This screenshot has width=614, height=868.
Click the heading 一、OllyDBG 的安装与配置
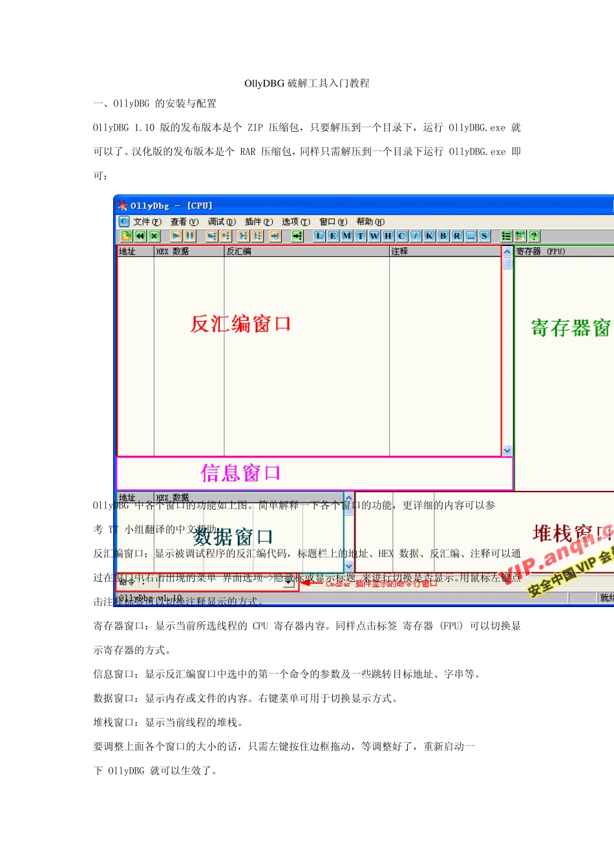(x=155, y=103)
